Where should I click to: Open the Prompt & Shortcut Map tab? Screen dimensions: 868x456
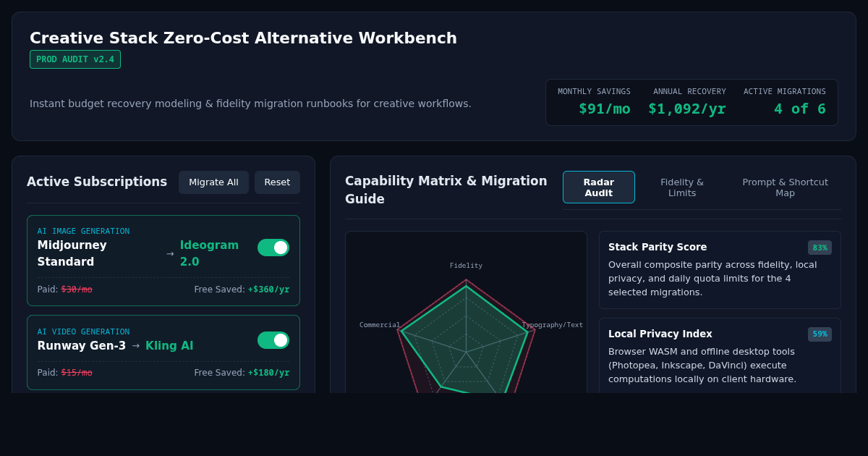(x=785, y=187)
